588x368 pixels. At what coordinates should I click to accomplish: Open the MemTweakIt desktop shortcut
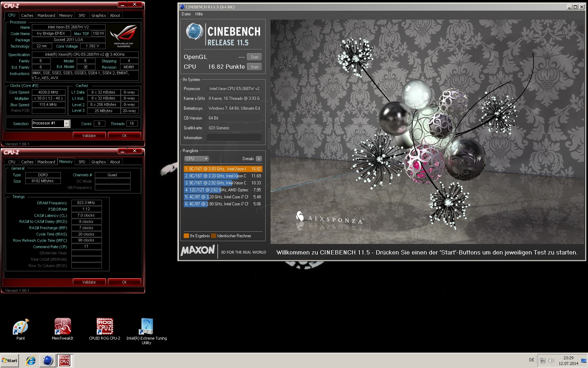(63, 329)
